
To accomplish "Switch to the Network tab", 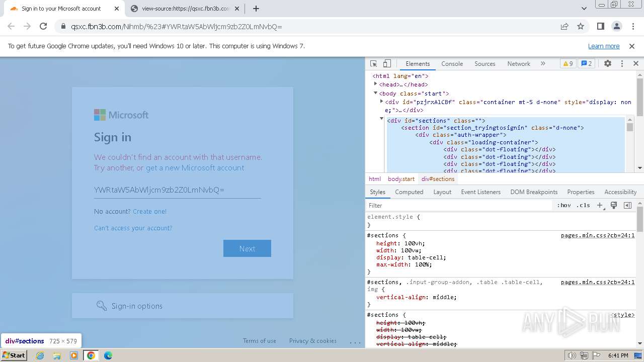I will pyautogui.click(x=519, y=64).
